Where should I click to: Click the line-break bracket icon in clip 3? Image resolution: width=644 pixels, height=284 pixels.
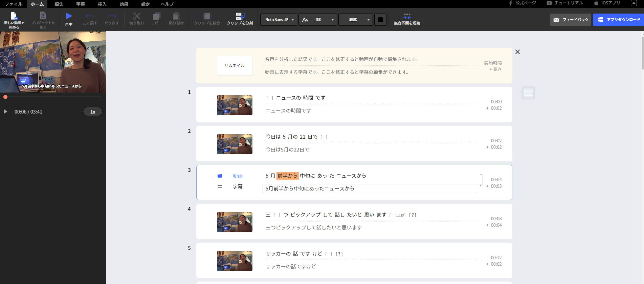tap(481, 181)
